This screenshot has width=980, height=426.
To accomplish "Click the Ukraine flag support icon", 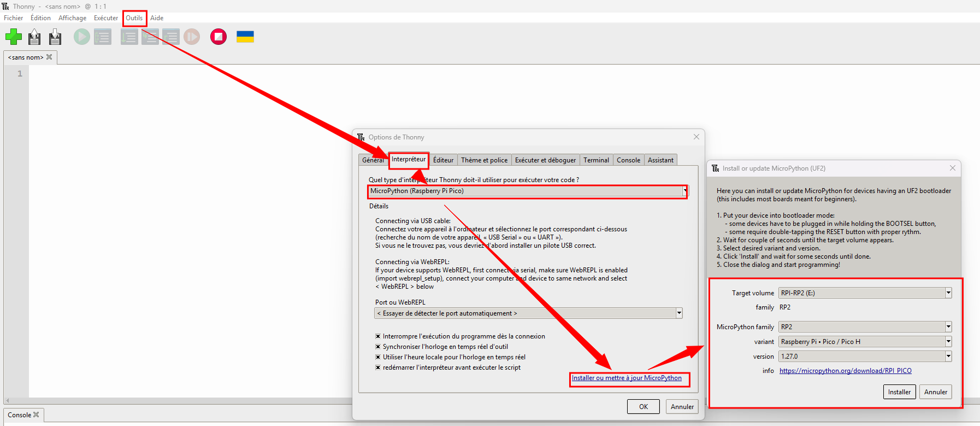I will point(245,37).
